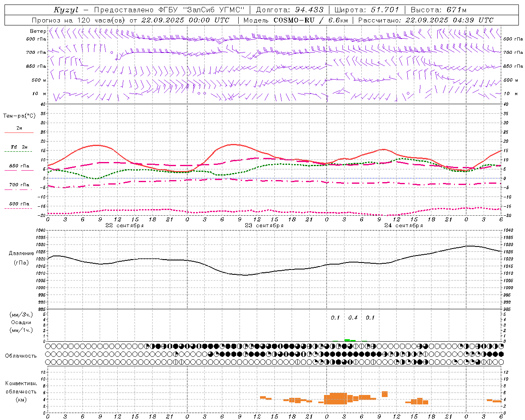Image resolution: width=525 pixels, height=420 pixels.
Task: Click the Td 2м dew point legend entry
Action: tap(19, 147)
